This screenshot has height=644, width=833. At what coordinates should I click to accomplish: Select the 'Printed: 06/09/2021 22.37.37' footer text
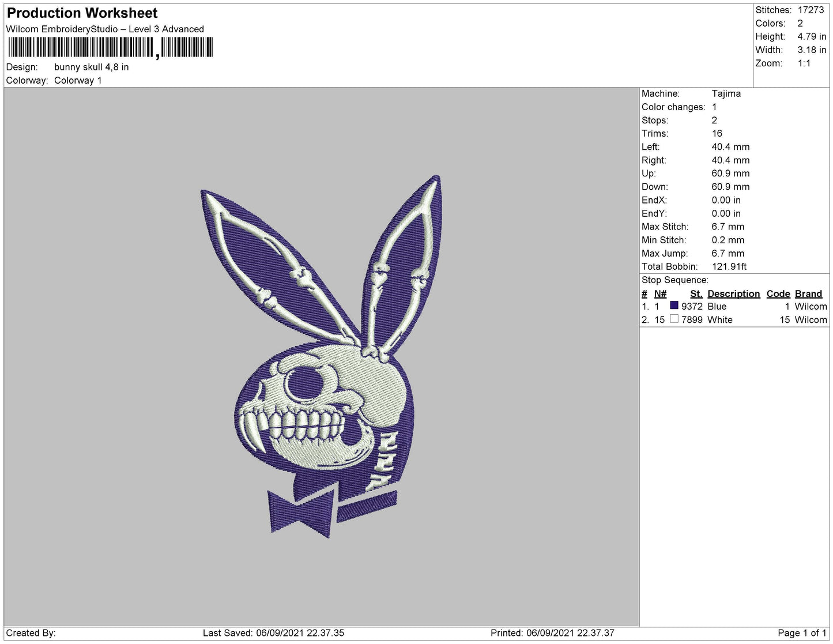point(552,632)
